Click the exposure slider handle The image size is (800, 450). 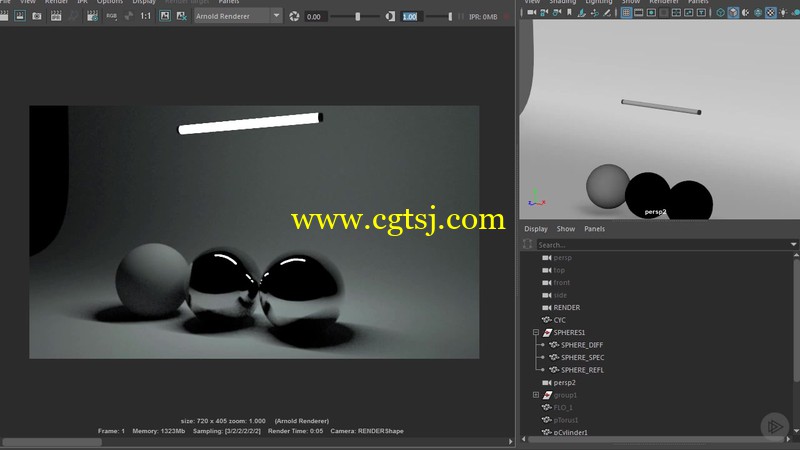[358, 17]
